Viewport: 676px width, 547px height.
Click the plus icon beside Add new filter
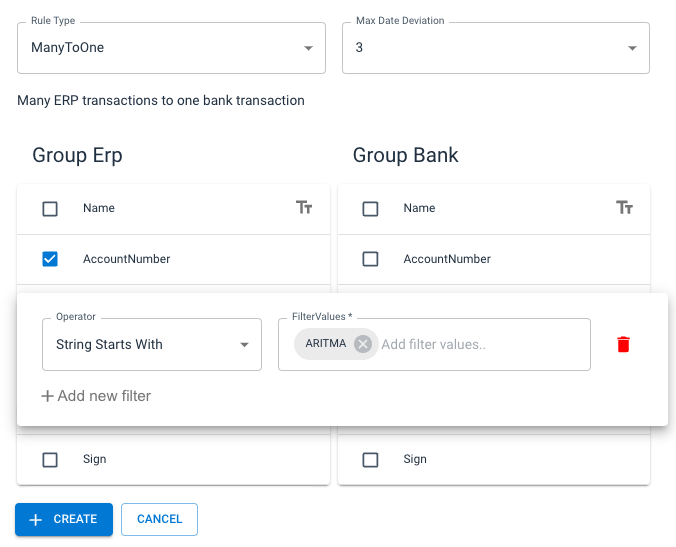(47, 396)
